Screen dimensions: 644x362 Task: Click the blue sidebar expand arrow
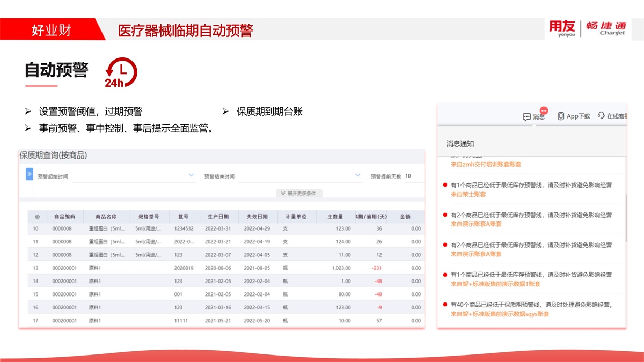30,175
